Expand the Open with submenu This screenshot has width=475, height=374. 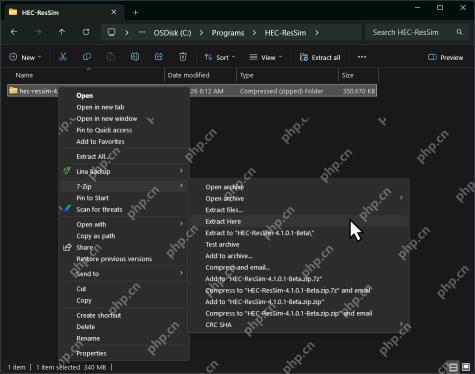pyautogui.click(x=181, y=224)
